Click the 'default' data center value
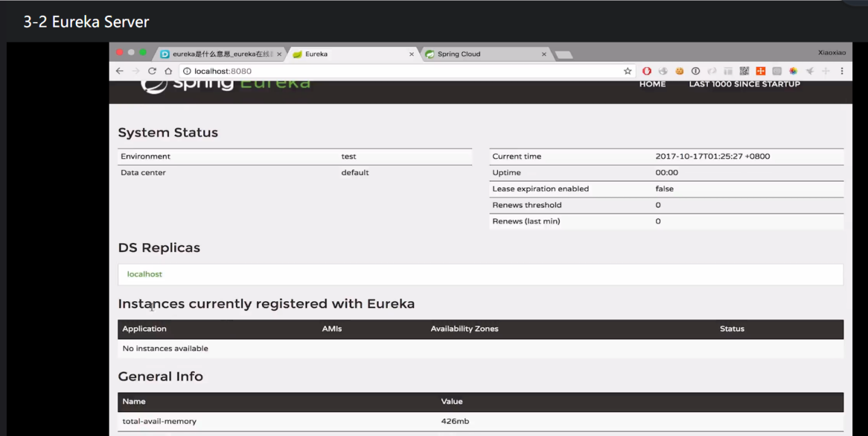Viewport: 868px width, 436px height. pyautogui.click(x=355, y=172)
